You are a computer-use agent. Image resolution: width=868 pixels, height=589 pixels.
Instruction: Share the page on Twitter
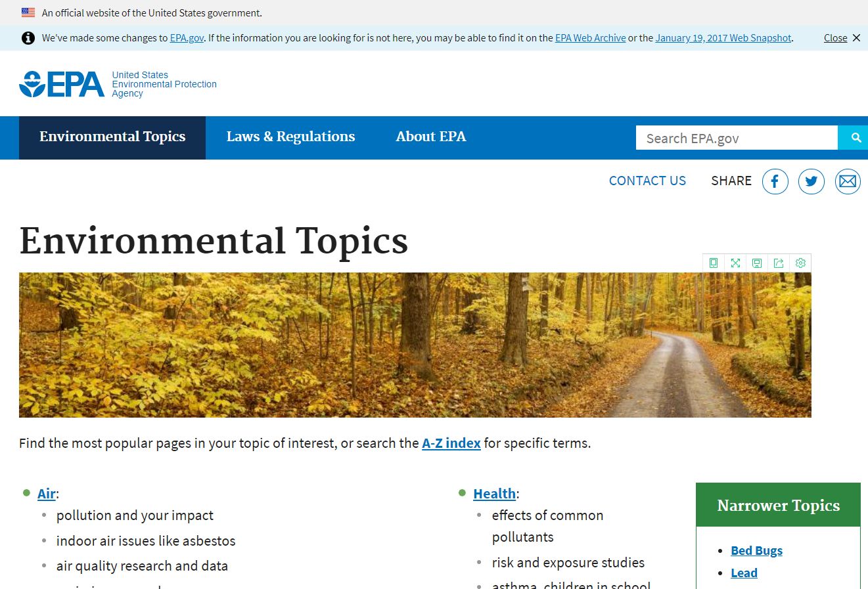point(811,181)
